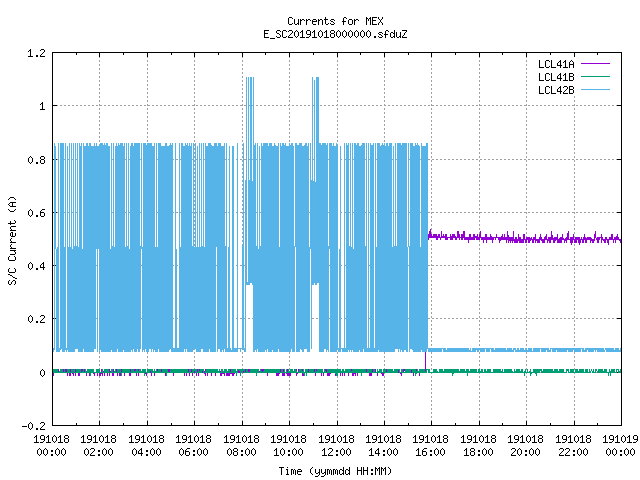640x480 pixels.
Task: Click the purple LCL41A trace near 0.5 A
Action: pyautogui.click(x=524, y=238)
